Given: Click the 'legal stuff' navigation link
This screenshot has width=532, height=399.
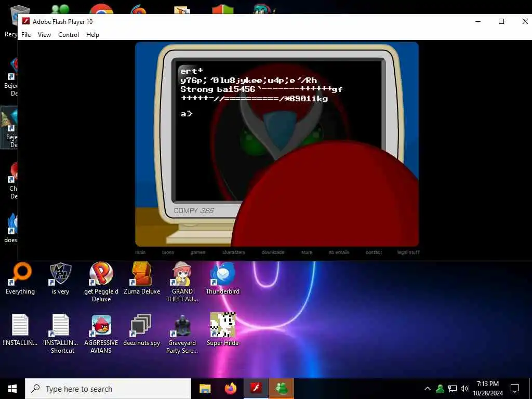Looking at the screenshot, I should (408, 252).
